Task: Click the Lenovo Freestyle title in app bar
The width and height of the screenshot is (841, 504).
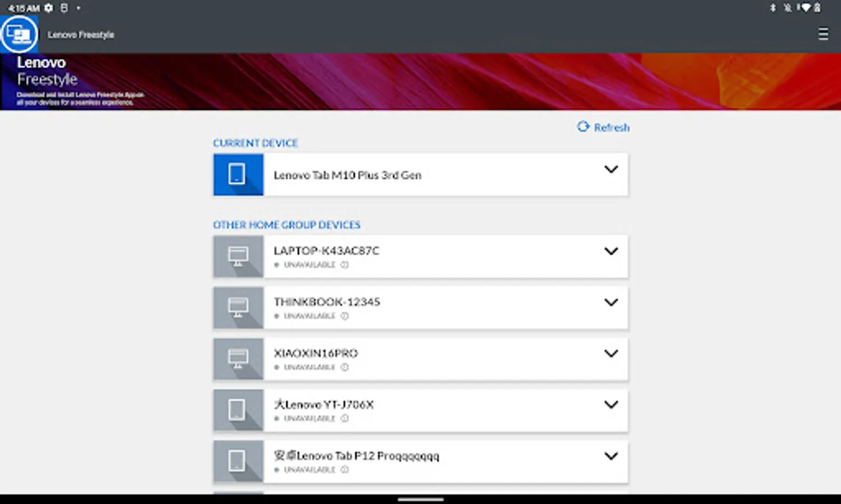Action: (81, 35)
